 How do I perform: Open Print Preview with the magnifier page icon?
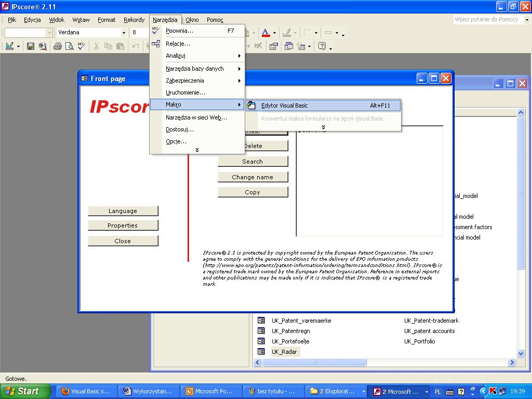click(x=70, y=46)
